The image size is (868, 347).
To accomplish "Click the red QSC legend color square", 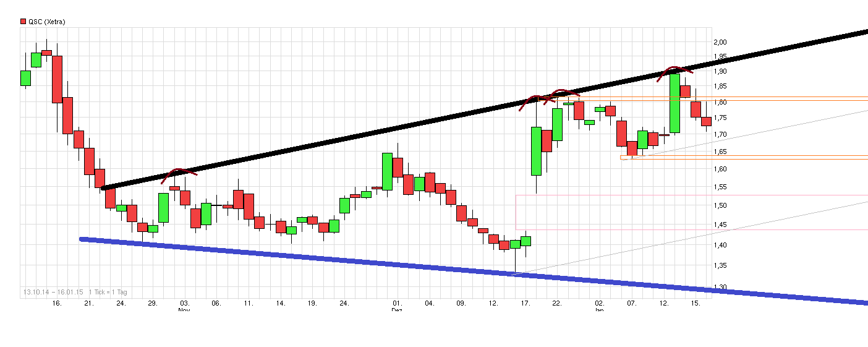I will [23, 22].
